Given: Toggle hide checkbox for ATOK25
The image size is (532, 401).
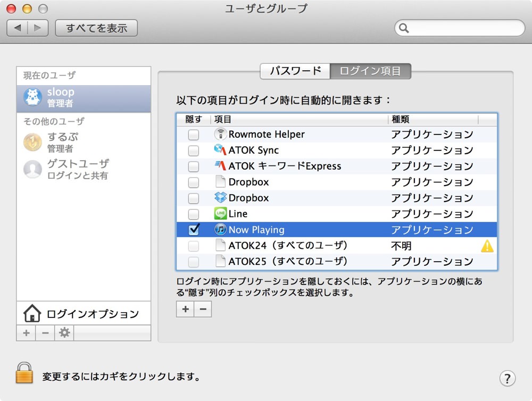Looking at the screenshot, I should 194,262.
